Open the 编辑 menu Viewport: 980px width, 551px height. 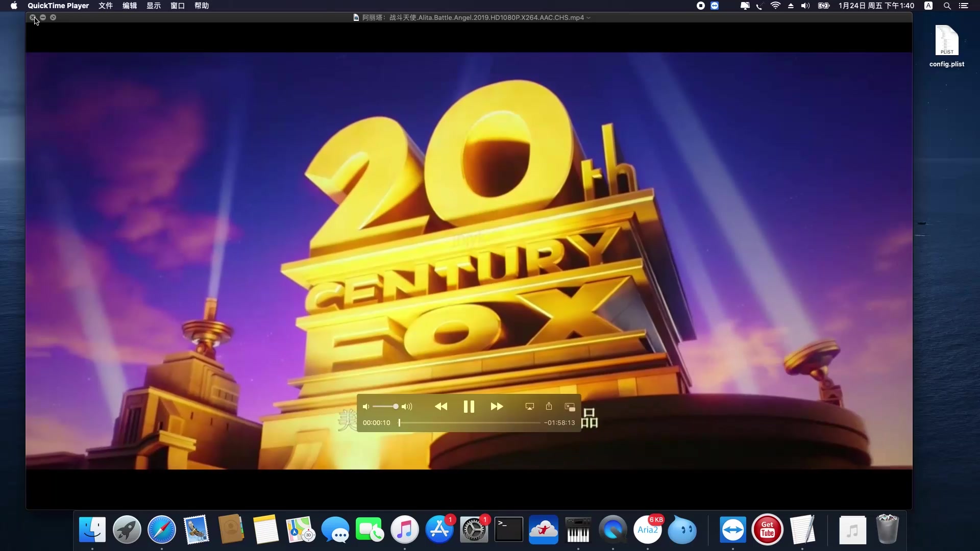pos(130,6)
